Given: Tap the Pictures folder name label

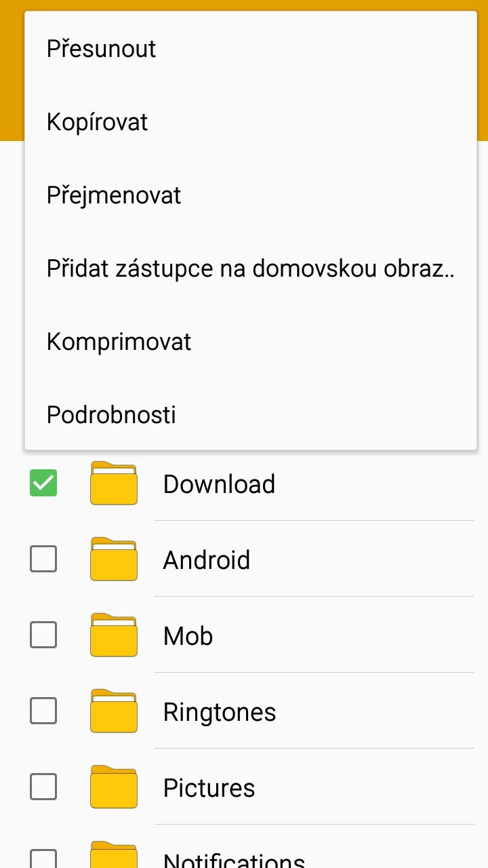Looking at the screenshot, I should 209,787.
